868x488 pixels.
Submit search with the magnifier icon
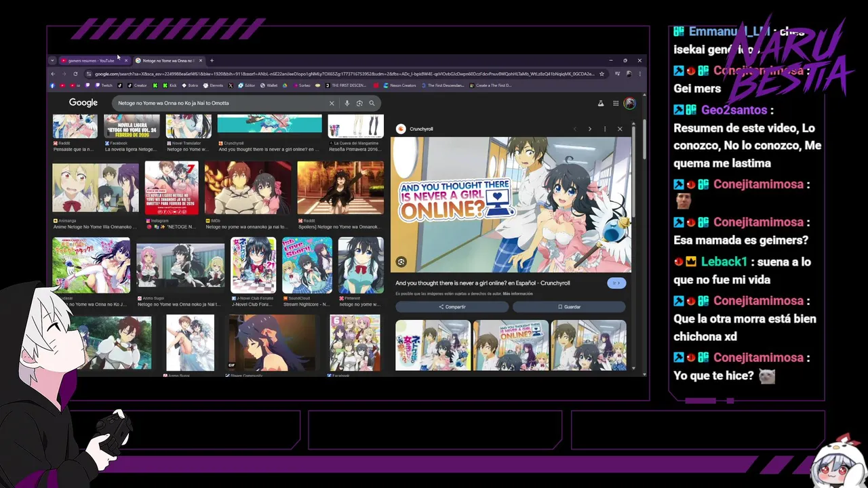point(372,103)
